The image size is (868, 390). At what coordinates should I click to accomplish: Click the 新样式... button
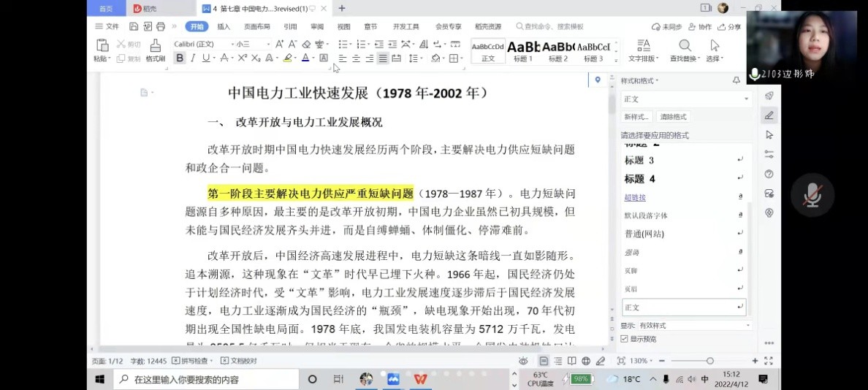coord(636,117)
